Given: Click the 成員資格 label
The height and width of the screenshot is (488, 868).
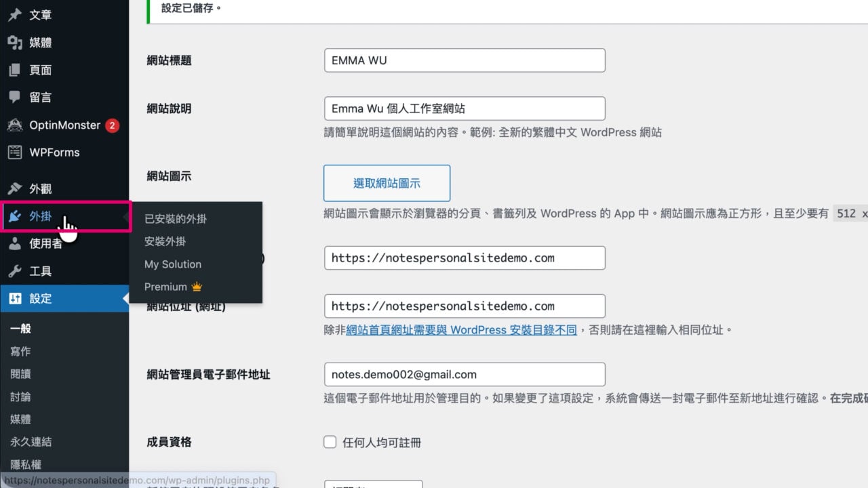Looking at the screenshot, I should [170, 442].
